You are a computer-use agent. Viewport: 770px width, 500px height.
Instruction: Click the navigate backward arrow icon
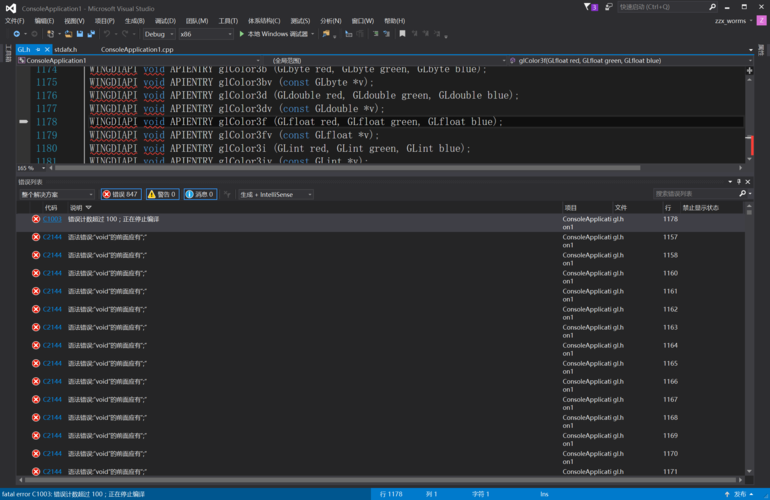click(x=17, y=34)
